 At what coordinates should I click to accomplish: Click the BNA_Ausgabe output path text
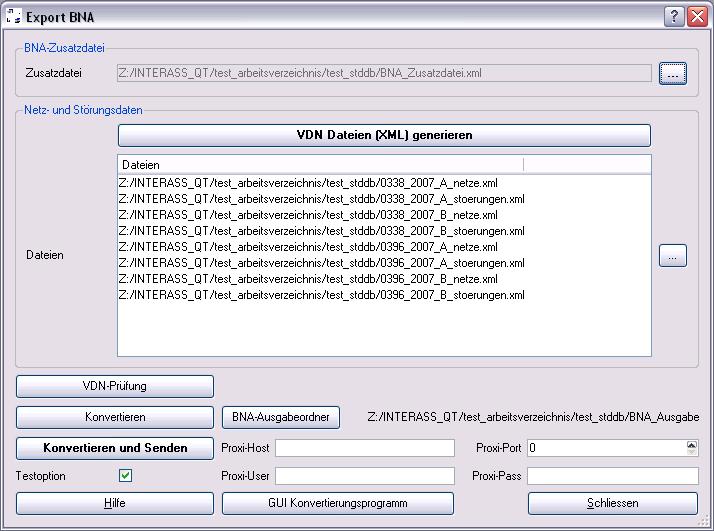coord(533,417)
